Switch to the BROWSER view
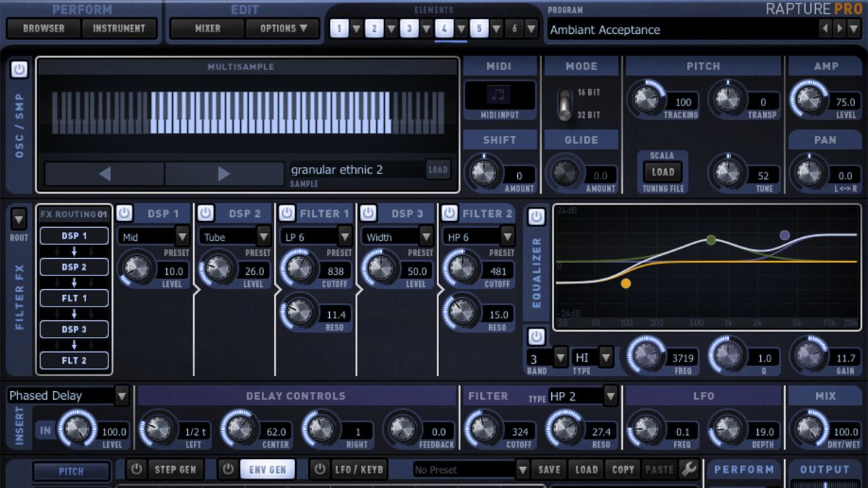Screen dimensions: 868x488 click(43, 29)
